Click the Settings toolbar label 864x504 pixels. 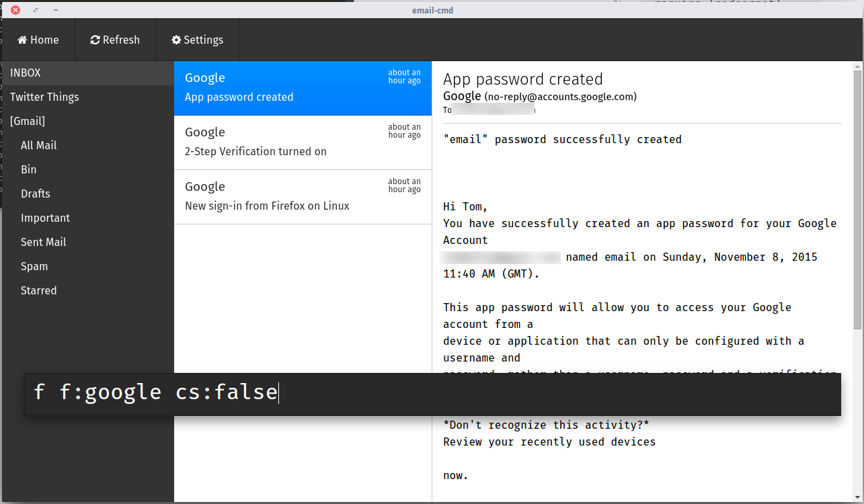tap(203, 40)
